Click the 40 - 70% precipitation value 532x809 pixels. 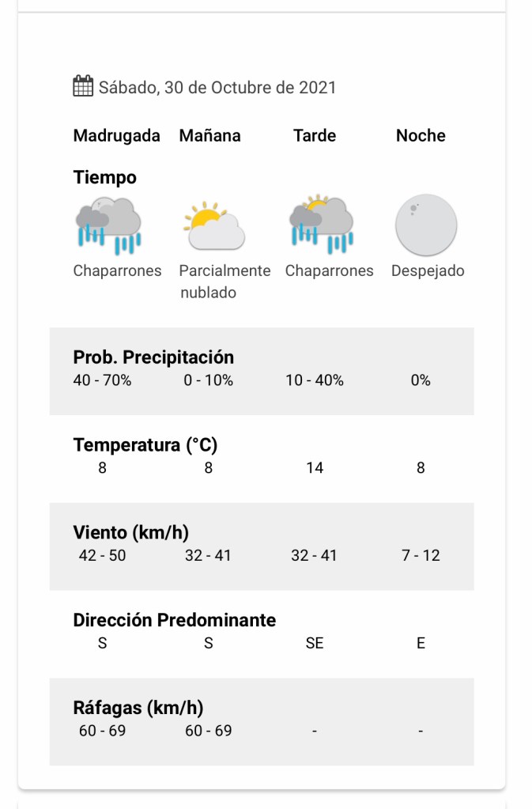coord(102,380)
